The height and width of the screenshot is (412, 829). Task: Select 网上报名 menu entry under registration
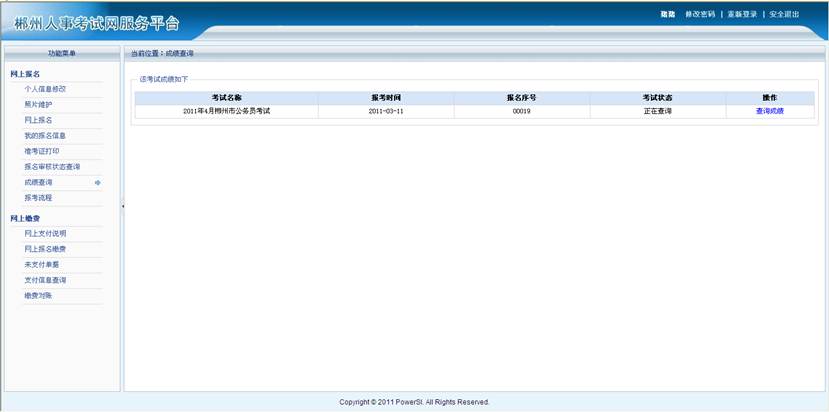pos(39,120)
